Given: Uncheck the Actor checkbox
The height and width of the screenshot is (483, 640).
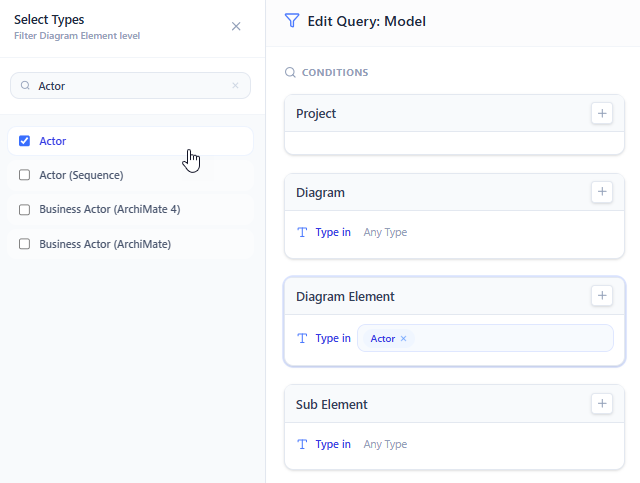Looking at the screenshot, I should (24, 141).
